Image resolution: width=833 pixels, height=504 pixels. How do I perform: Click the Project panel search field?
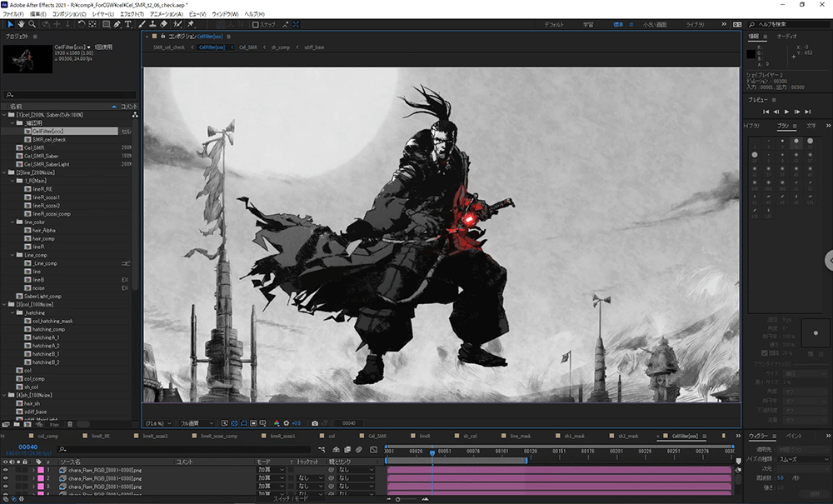[x=70, y=94]
